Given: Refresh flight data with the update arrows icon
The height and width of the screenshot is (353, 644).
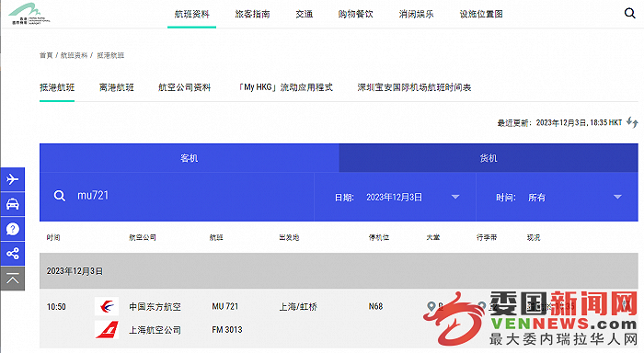Looking at the screenshot, I should [632, 122].
